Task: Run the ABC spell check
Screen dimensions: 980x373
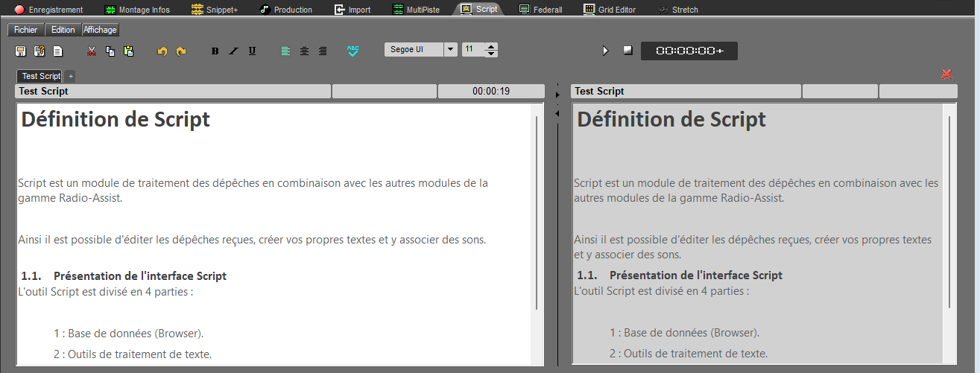Action: 353,51
